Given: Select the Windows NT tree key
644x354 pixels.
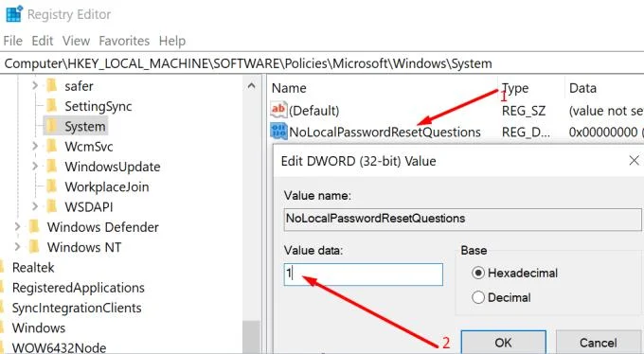Looking at the screenshot, I should 84,247.
